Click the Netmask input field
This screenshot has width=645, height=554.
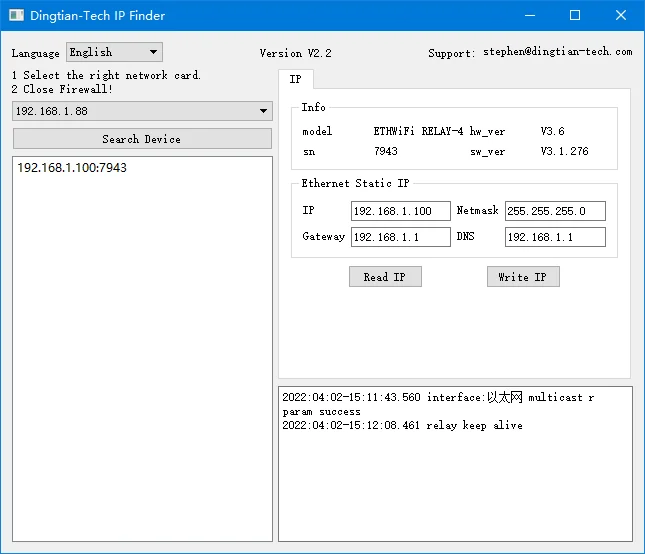pyautogui.click(x=555, y=211)
